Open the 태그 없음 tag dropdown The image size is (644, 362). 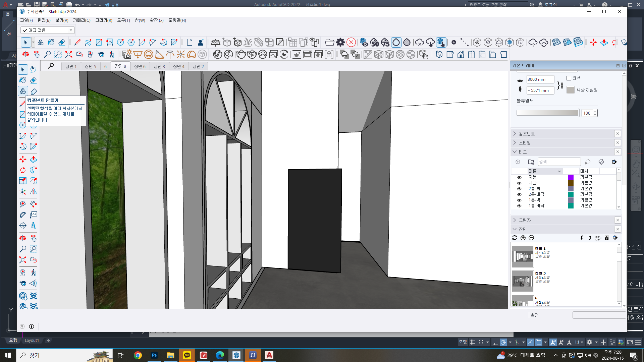(71, 30)
